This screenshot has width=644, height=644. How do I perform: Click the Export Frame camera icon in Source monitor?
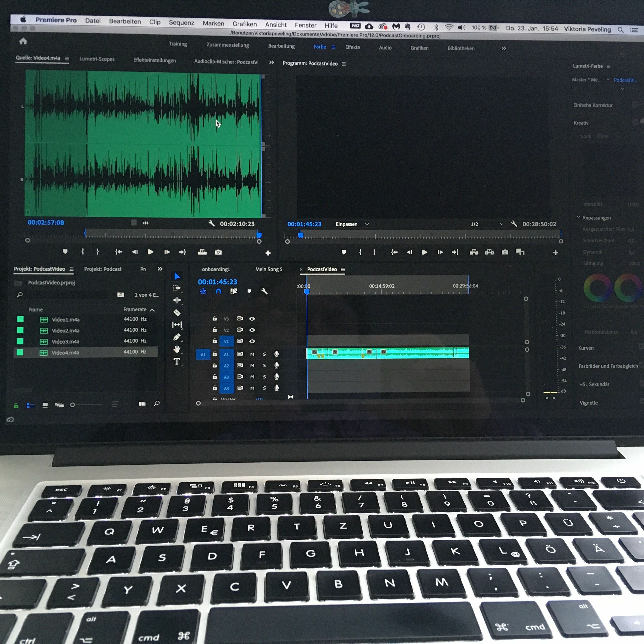(x=218, y=252)
